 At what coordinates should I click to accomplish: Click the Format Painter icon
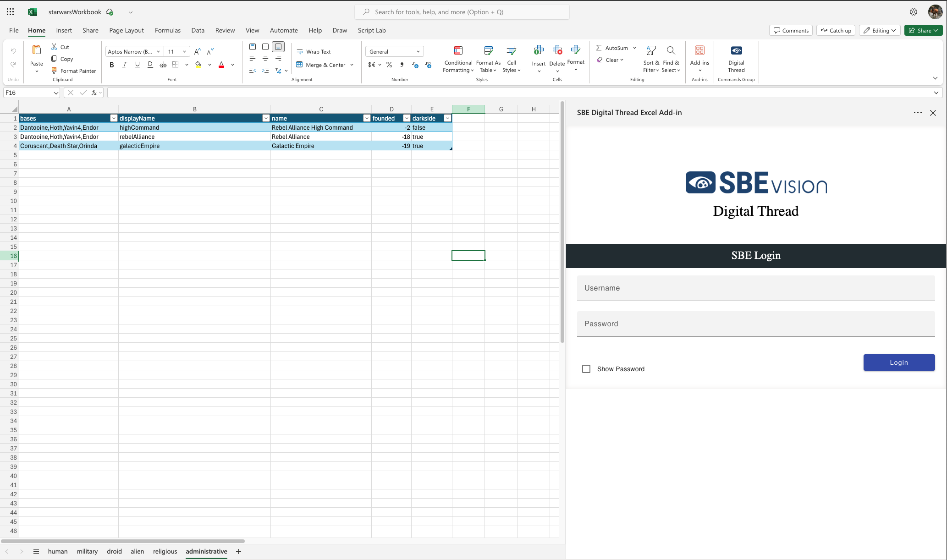pos(54,71)
